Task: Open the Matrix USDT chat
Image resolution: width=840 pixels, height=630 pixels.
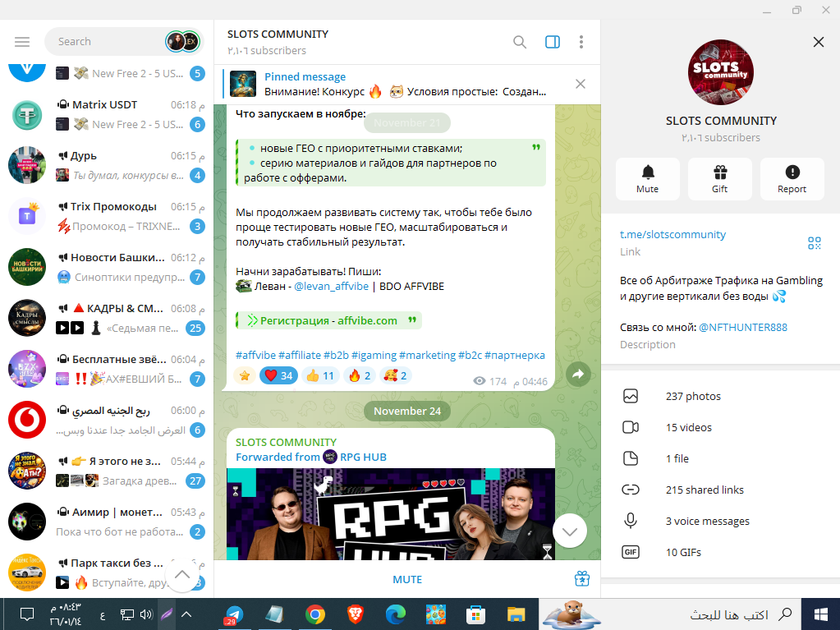Action: tap(107, 115)
